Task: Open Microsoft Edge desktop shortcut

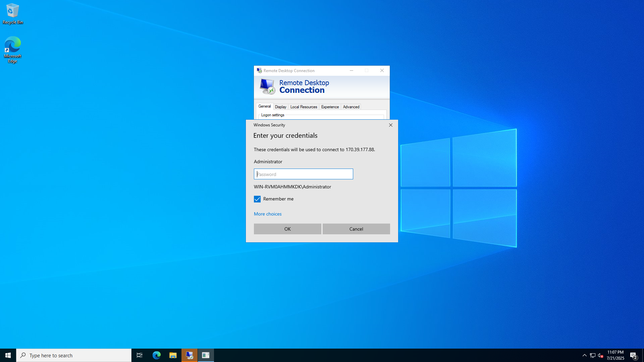Action: click(x=12, y=49)
